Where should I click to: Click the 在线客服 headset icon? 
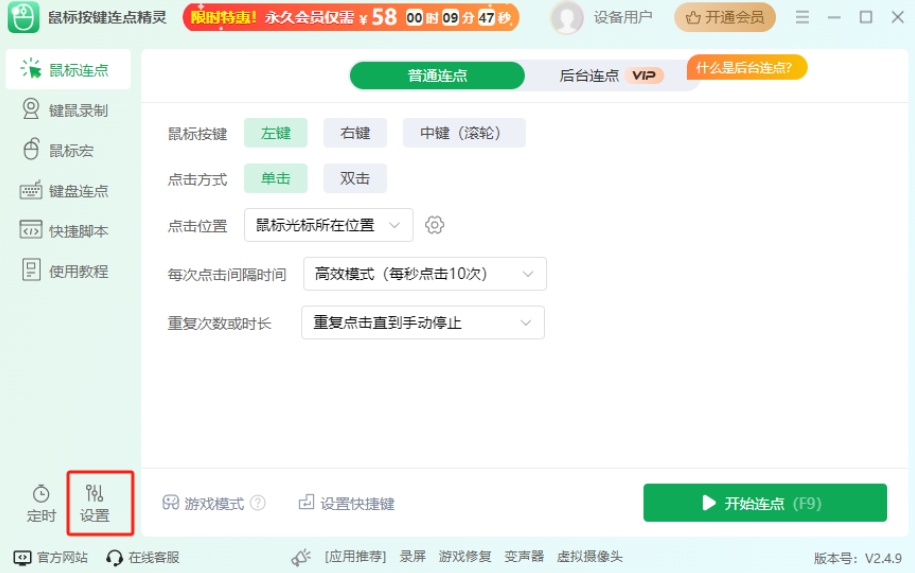click(114, 558)
